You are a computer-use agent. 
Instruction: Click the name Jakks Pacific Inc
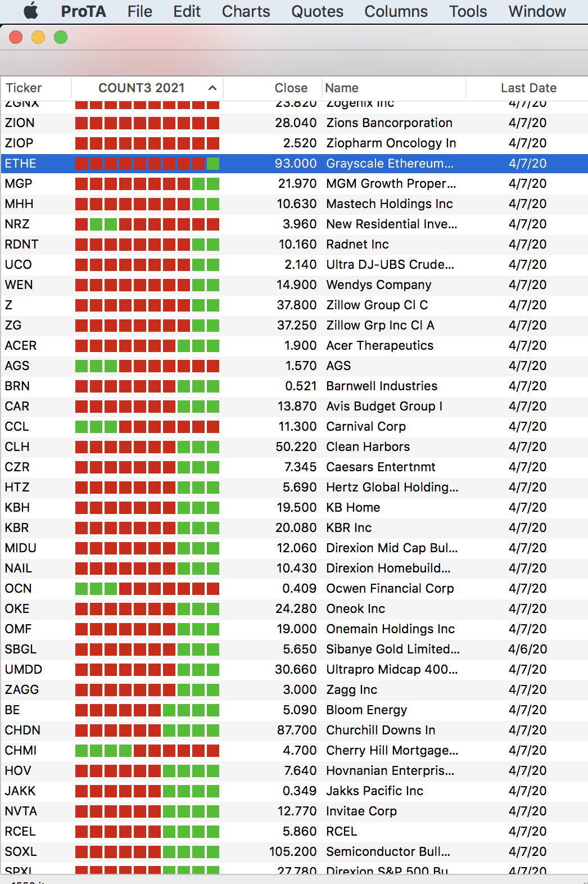point(374,791)
